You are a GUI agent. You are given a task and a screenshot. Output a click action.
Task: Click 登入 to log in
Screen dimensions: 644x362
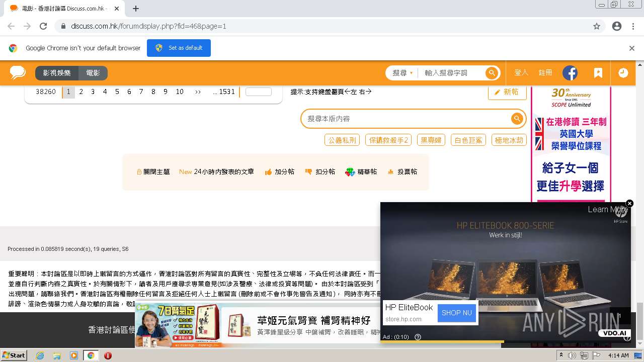(521, 73)
